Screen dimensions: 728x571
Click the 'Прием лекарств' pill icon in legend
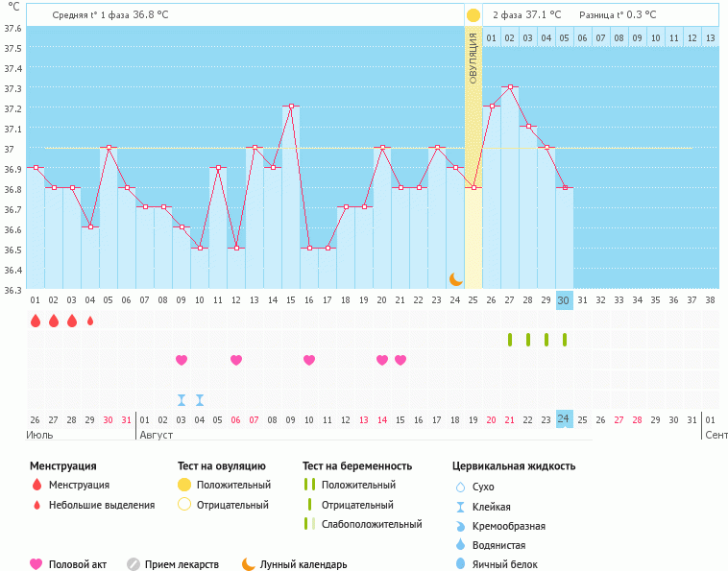click(x=133, y=564)
